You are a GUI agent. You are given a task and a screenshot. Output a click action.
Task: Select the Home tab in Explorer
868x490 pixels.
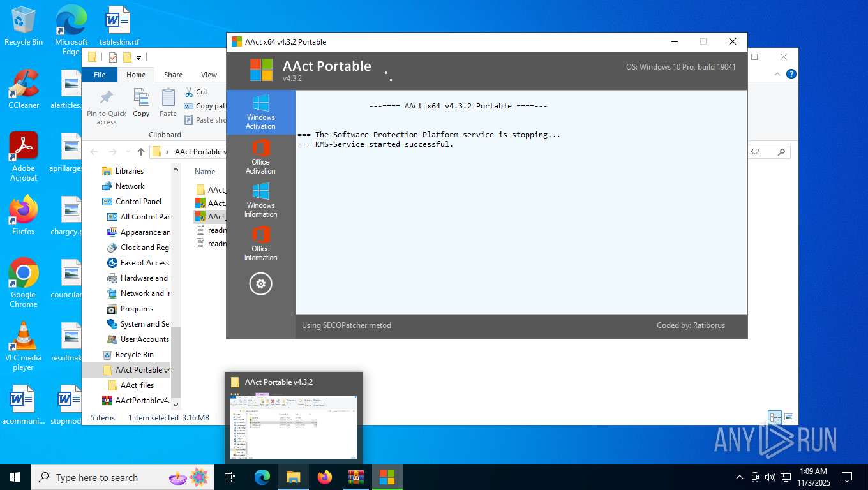(135, 75)
